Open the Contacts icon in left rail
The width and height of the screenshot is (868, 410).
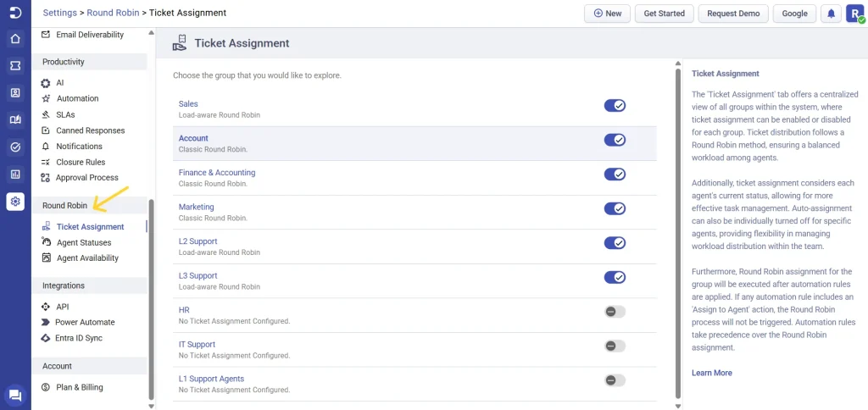coord(15,93)
